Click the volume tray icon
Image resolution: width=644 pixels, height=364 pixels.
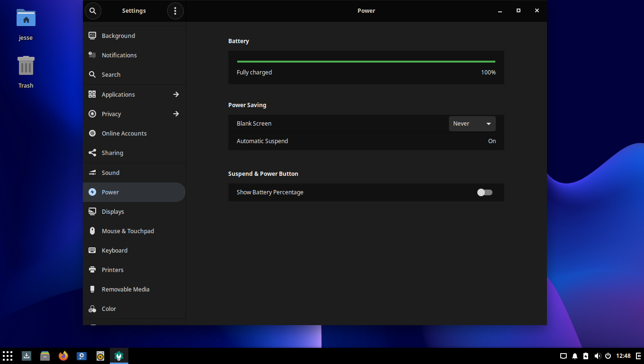pos(597,356)
